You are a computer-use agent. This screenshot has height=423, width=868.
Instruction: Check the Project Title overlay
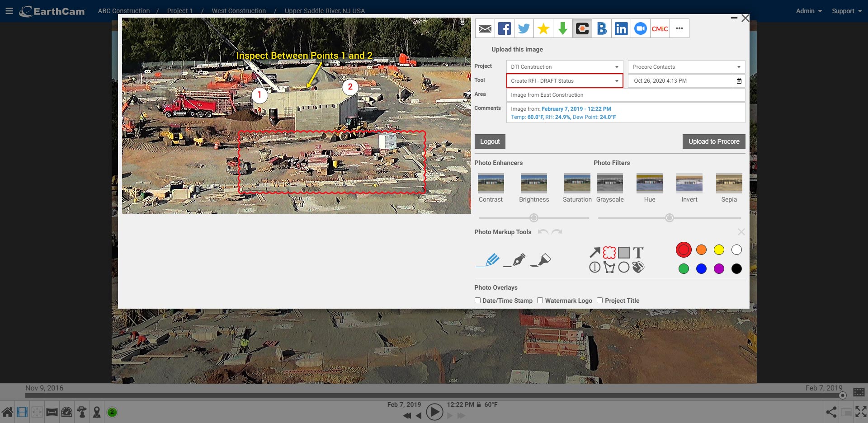click(599, 301)
